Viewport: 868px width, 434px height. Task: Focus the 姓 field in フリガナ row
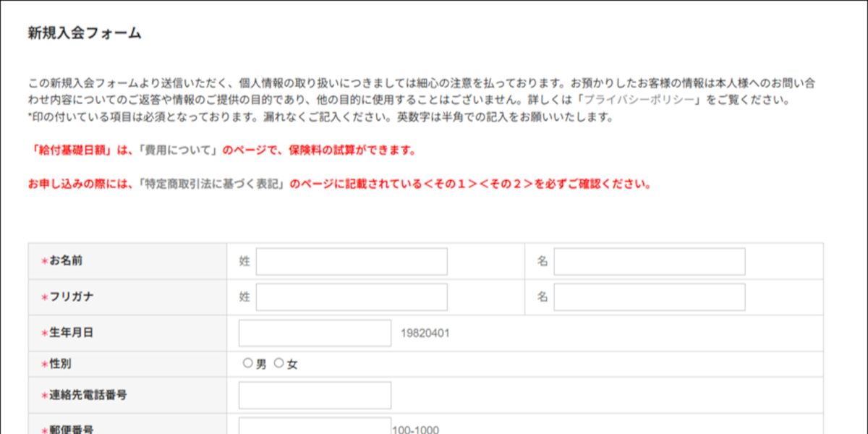pyautogui.click(x=352, y=297)
